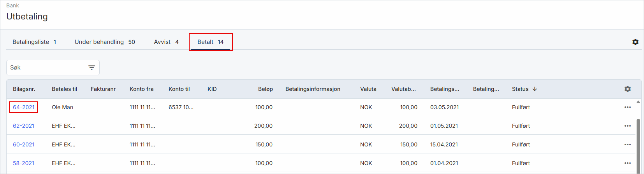Open the Avvist tab
This screenshot has width=644, height=174.
pos(166,42)
